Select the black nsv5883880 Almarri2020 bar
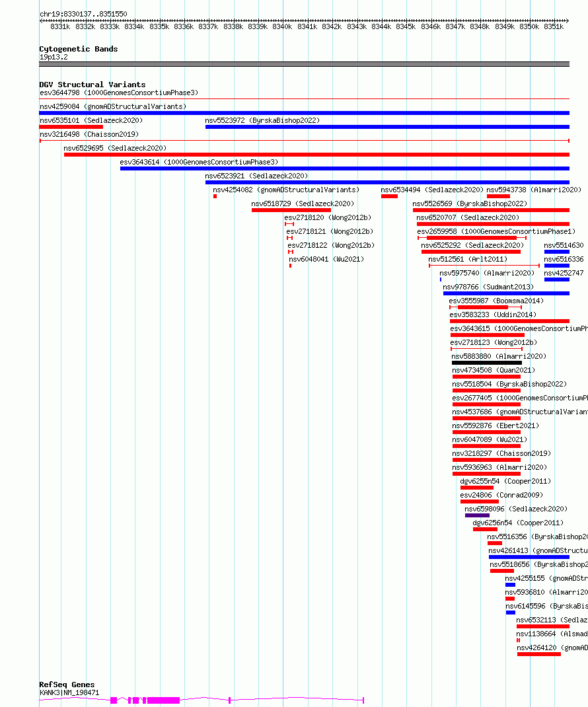Image resolution: width=588 pixels, height=707 pixels. pos(486,363)
